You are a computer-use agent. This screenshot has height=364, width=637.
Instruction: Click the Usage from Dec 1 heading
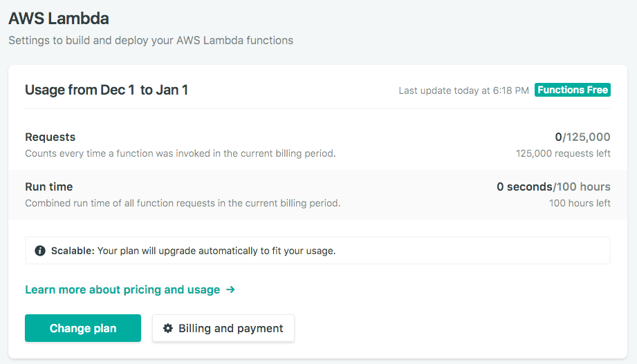coord(107,90)
